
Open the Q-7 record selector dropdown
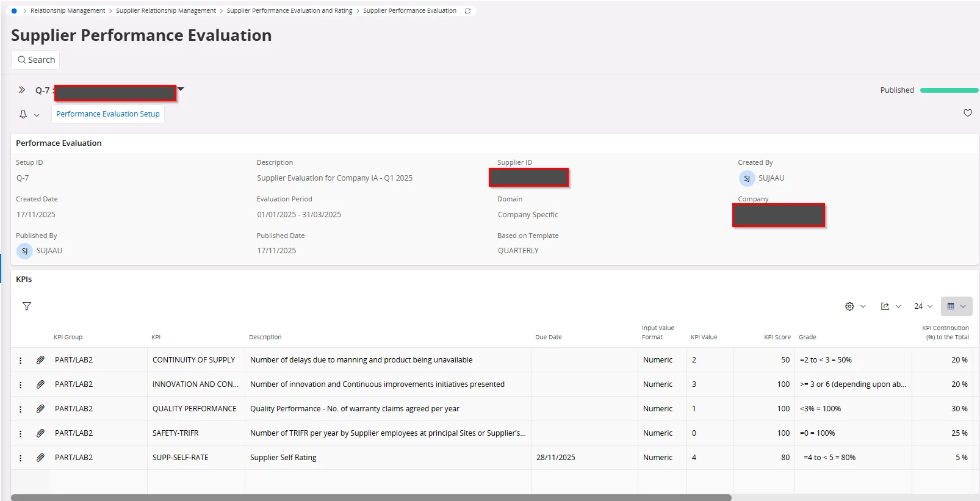[181, 90]
